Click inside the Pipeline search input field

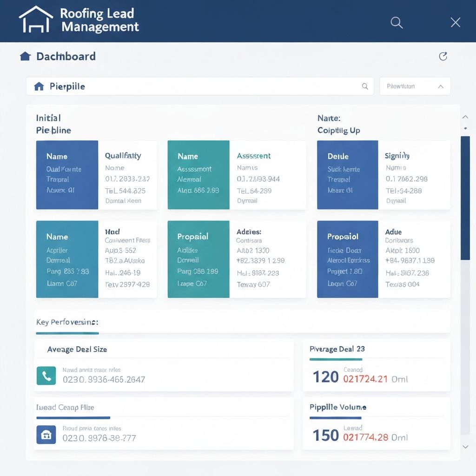tap(186, 86)
